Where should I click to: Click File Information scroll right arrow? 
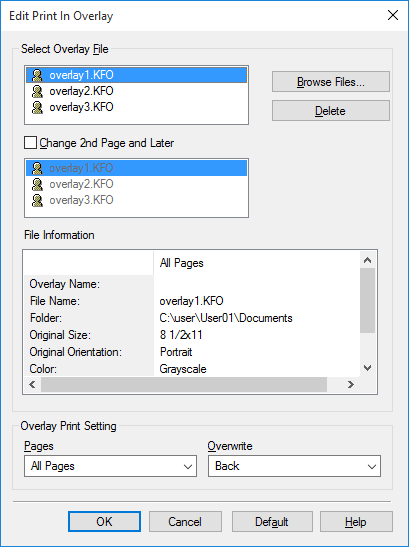point(351,384)
